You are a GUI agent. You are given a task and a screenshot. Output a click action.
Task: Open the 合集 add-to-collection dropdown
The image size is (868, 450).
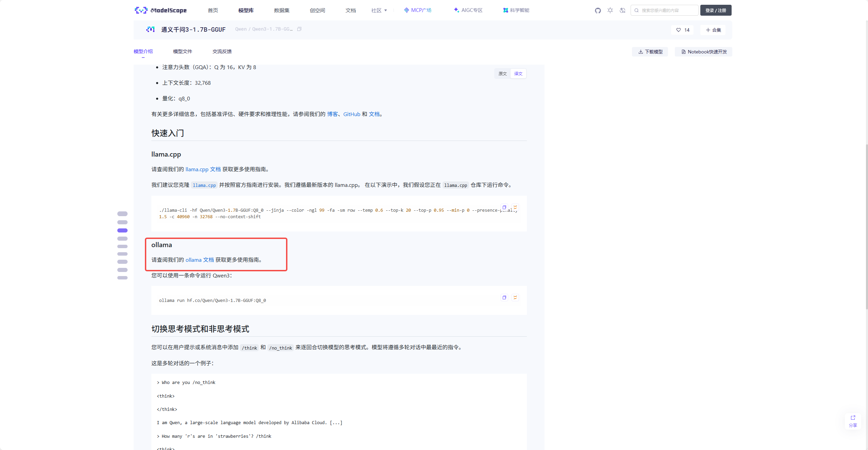click(713, 30)
